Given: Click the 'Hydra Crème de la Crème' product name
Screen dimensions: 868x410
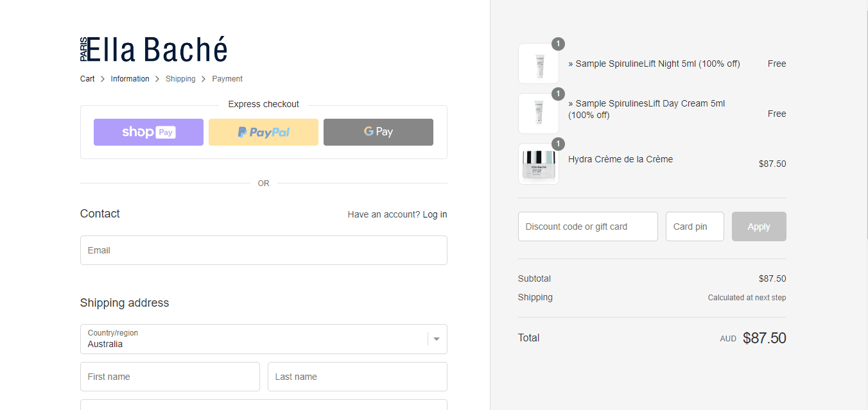Looking at the screenshot, I should pos(620,159).
